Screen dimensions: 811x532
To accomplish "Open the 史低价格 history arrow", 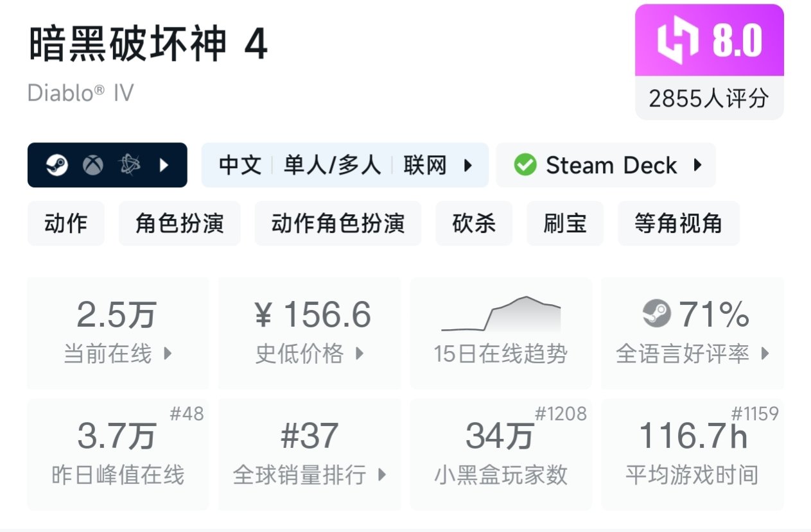I will [360, 354].
